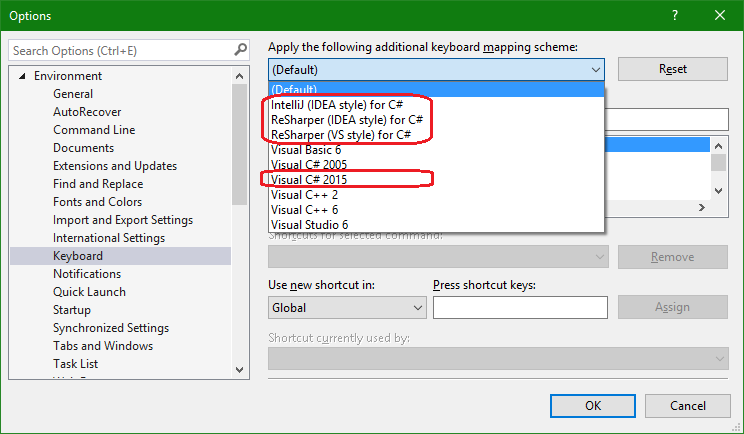Collapse the Environment tree node
This screenshot has width=744, height=434.
pyautogui.click(x=22, y=76)
